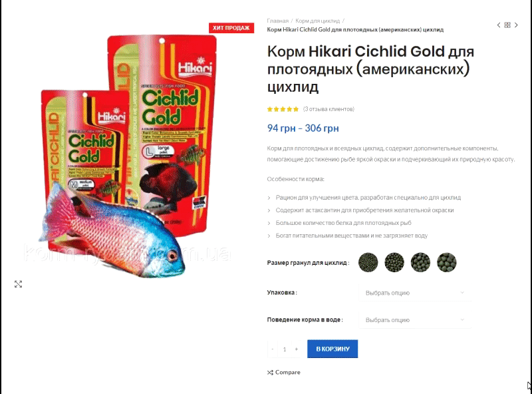Go to Корм для цихлид breadcrumb
Image resolution: width=532 pixels, height=394 pixels.
tap(317, 21)
